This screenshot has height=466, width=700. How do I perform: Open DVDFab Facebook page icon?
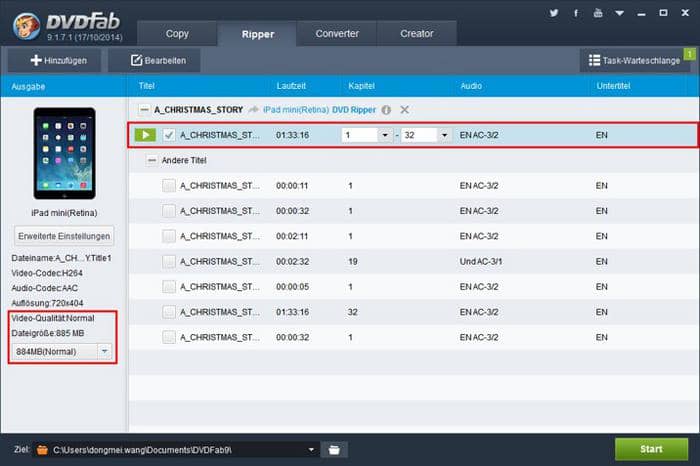point(576,13)
